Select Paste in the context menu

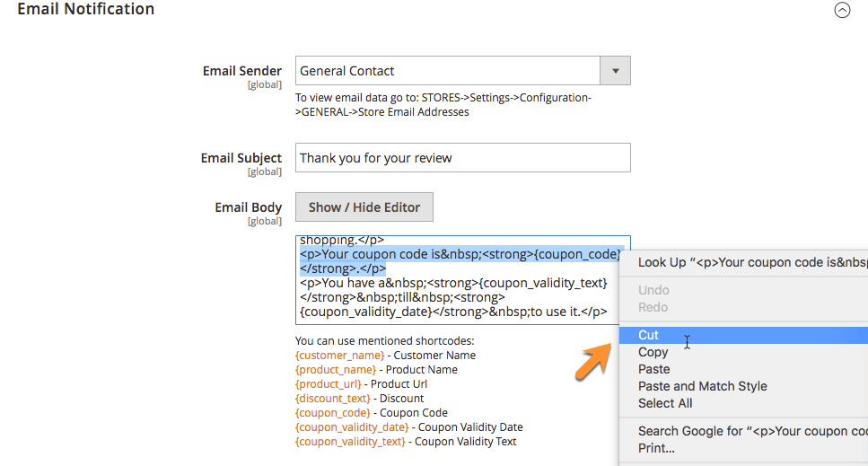tap(654, 369)
